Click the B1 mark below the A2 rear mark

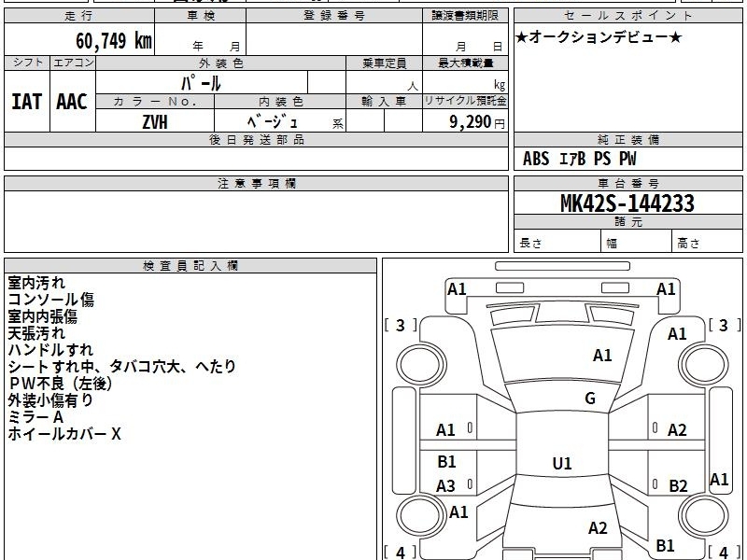(665, 545)
